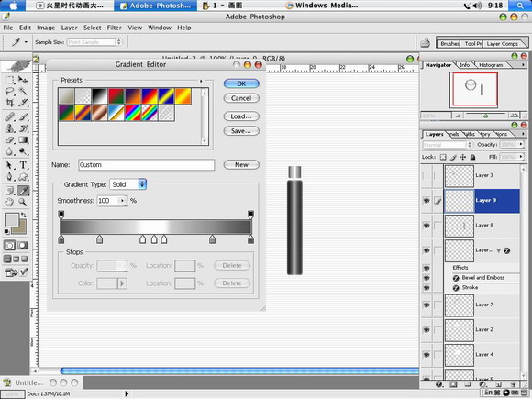Image resolution: width=532 pixels, height=399 pixels.
Task: Open the Sample Size dropdown
Action: point(94,42)
